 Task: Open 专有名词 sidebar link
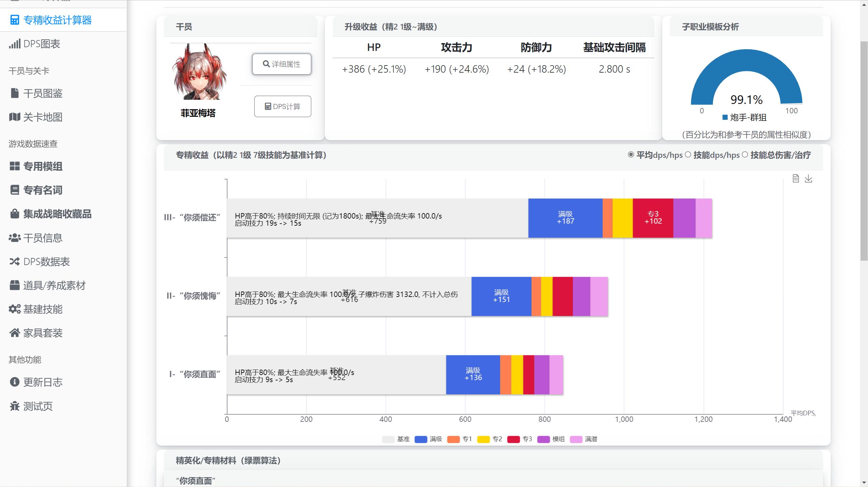43,190
